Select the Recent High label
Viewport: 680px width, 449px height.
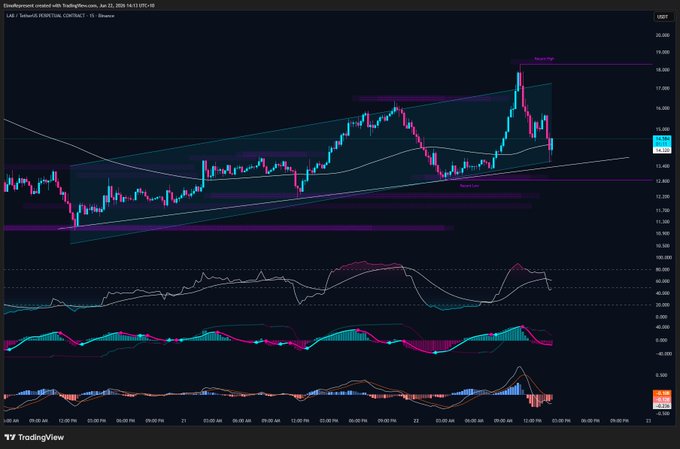[544, 59]
